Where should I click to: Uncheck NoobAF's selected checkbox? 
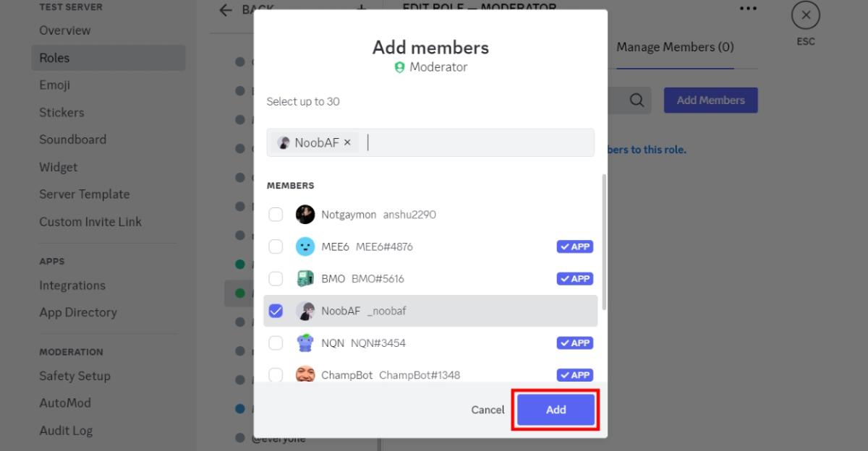276,310
